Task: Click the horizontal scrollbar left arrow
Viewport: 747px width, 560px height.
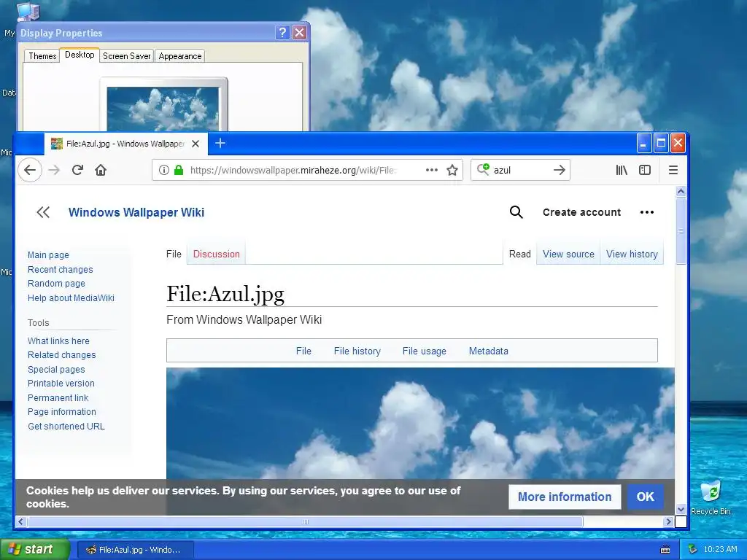Action: pos(20,522)
